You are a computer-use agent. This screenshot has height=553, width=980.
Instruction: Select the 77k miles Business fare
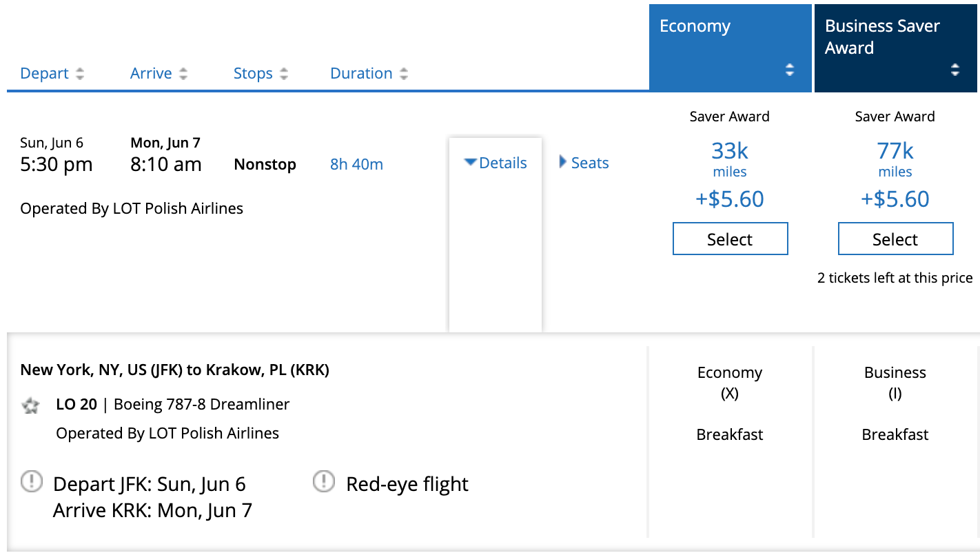895,239
